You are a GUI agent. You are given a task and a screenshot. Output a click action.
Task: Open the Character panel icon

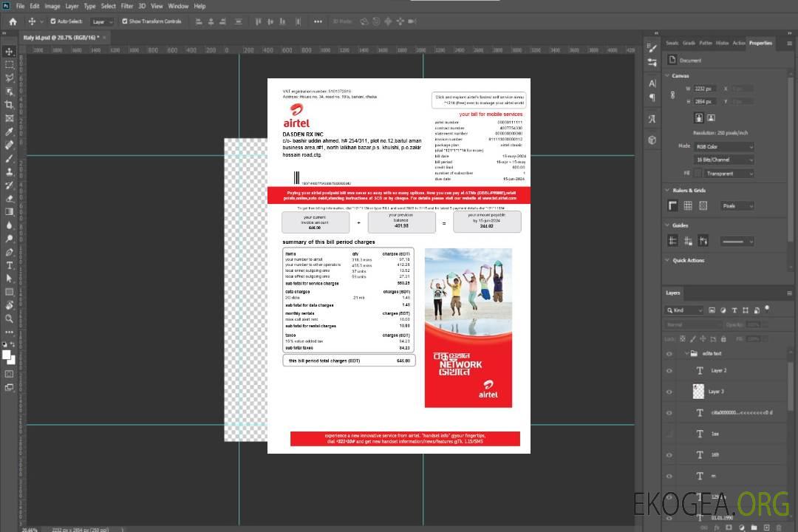point(652,83)
